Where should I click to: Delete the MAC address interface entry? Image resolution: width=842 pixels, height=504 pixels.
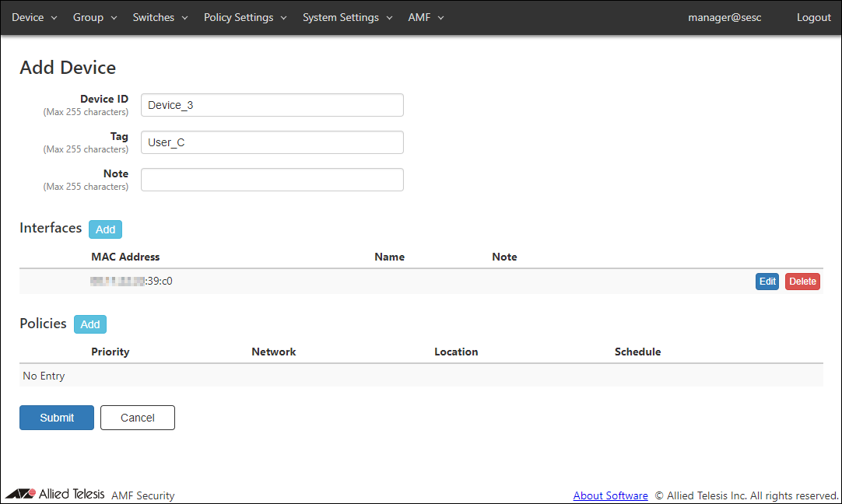click(x=802, y=282)
